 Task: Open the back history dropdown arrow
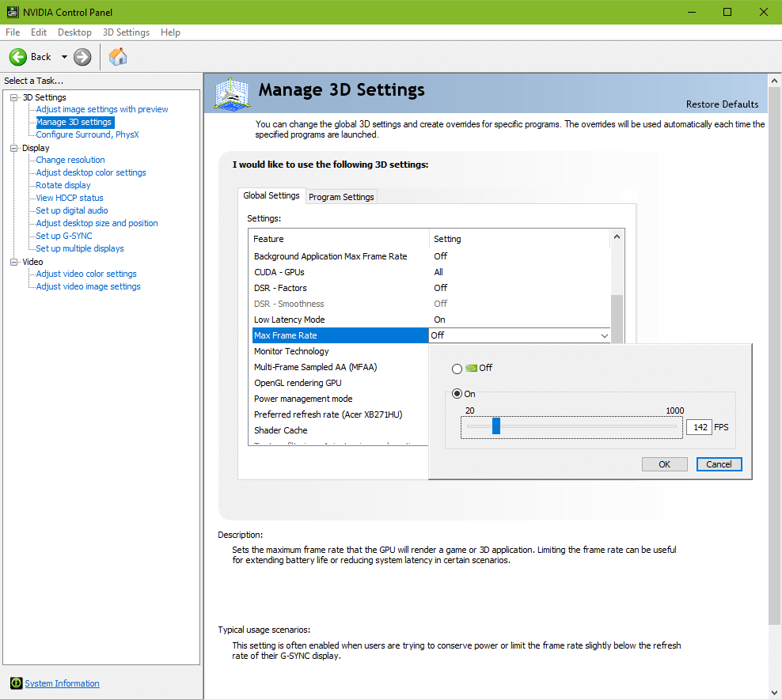[x=64, y=57]
